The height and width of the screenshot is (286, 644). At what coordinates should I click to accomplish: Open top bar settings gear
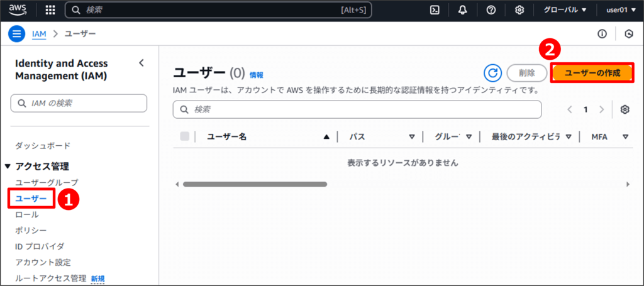point(519,10)
